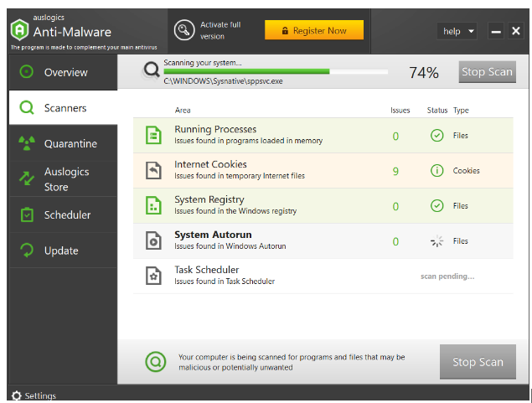532x403 pixels.
Task: Click the lock icon on Register Now
Action: pos(285,31)
